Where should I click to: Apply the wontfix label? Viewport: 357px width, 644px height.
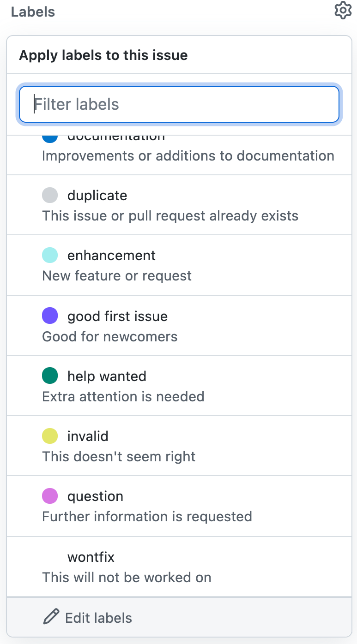tap(179, 566)
